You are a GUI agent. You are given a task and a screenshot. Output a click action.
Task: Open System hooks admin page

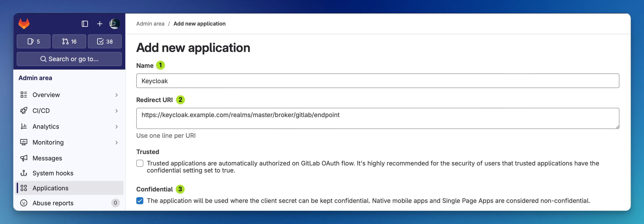pos(69,173)
